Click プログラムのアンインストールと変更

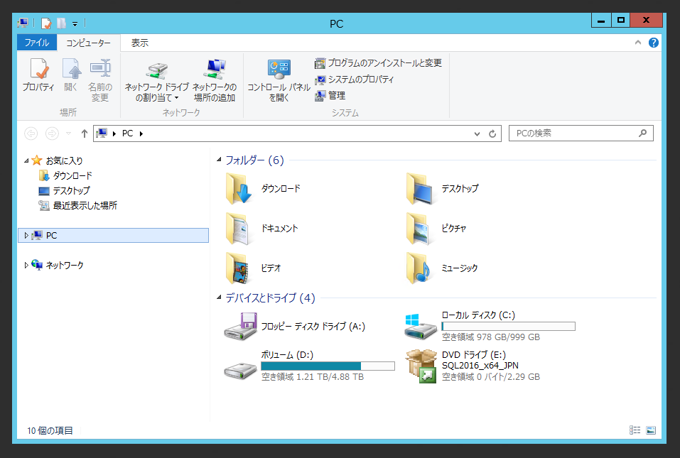coord(378,63)
